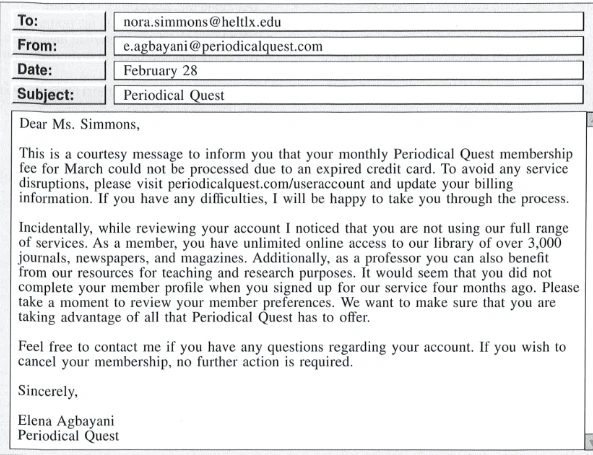Image resolution: width=593 pixels, height=455 pixels.
Task: Click the greeting line Dear Ms. Simmons
Action: click(x=79, y=124)
